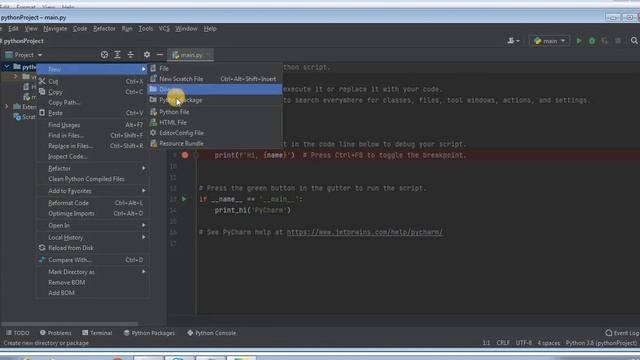Viewport: 640px width, 360px height.
Task: Click the Python 3.8 interpreter status entry
Action: point(601,343)
